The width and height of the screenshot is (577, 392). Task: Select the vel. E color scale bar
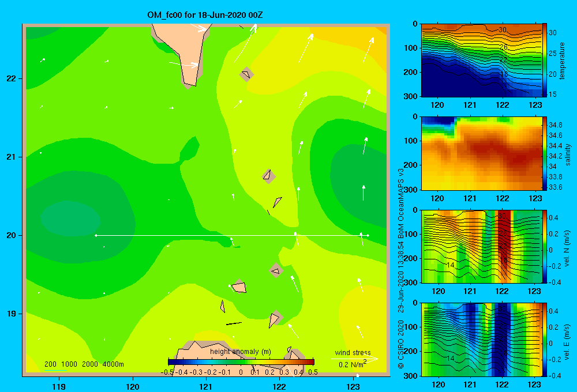tap(545, 340)
